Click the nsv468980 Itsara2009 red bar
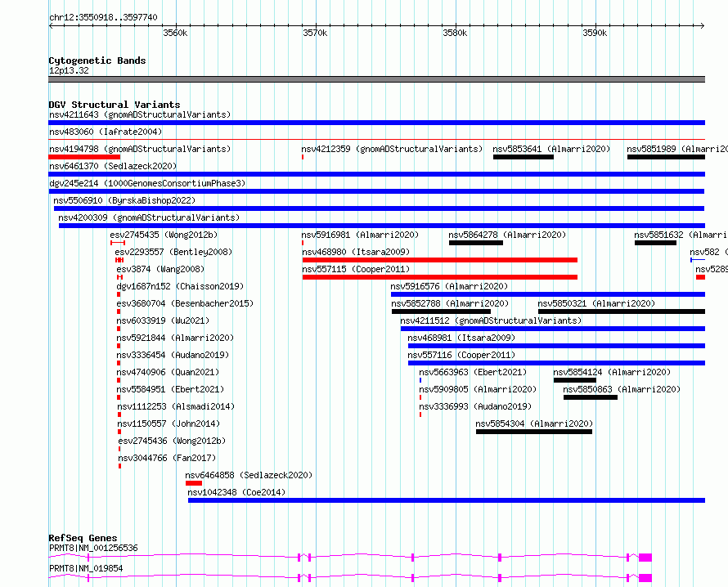Image resolution: width=728 pixels, height=587 pixels. click(440, 260)
